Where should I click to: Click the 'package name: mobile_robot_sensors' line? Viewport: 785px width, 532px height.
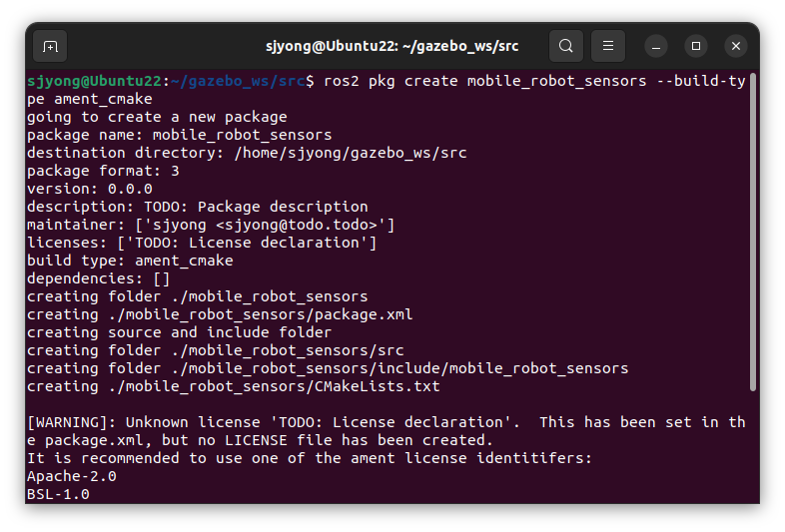179,135
